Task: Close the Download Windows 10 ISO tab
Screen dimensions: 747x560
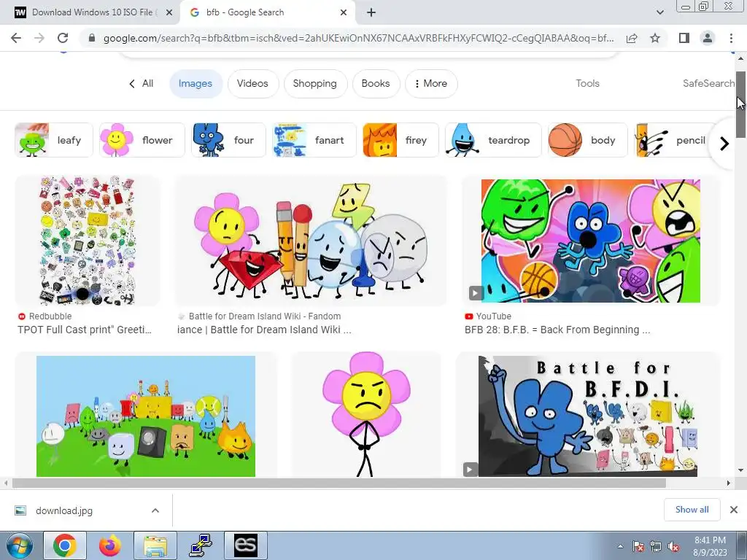Action: (169, 13)
